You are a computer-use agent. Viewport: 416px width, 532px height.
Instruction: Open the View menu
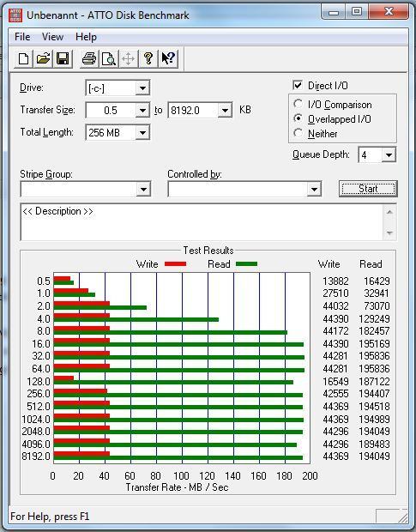click(x=52, y=37)
